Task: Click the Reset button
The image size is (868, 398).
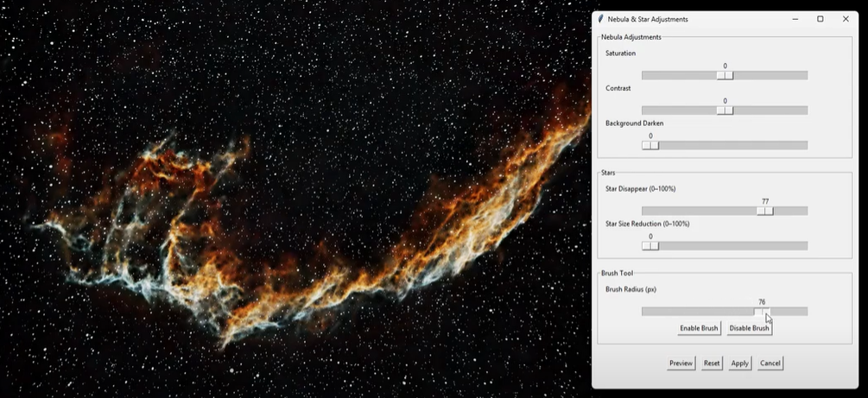Action: point(712,363)
